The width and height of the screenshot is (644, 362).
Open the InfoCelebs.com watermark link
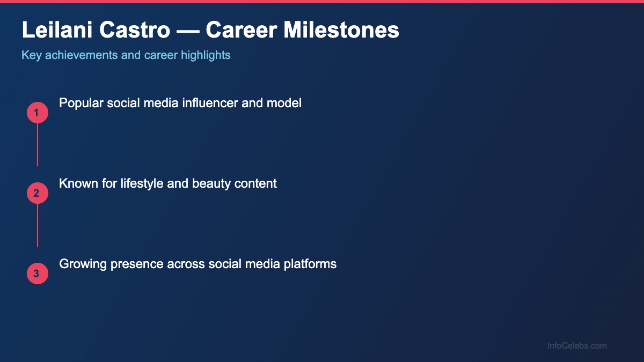pyautogui.click(x=578, y=346)
